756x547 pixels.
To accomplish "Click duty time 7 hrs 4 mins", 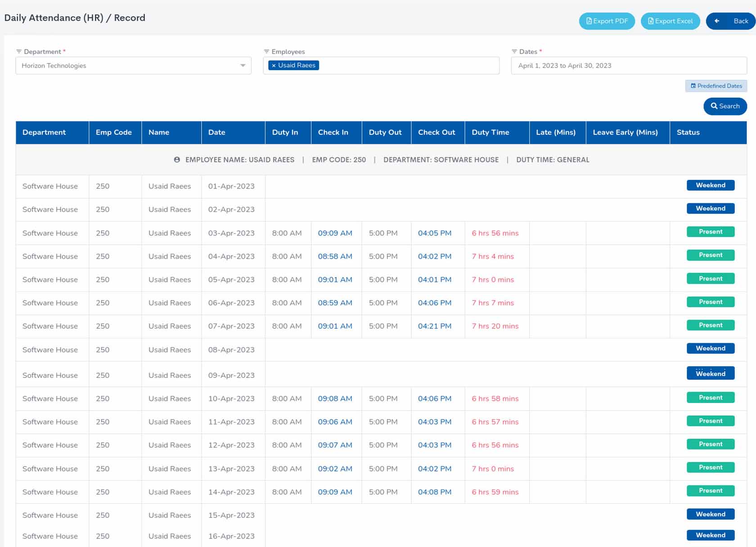I will click(x=493, y=256).
